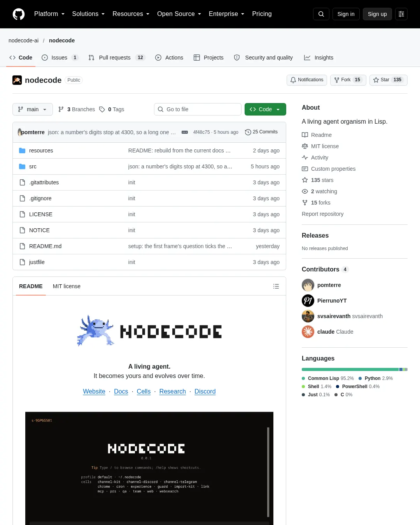Click claude's contributor avatar
The image size is (420, 525).
click(308, 332)
